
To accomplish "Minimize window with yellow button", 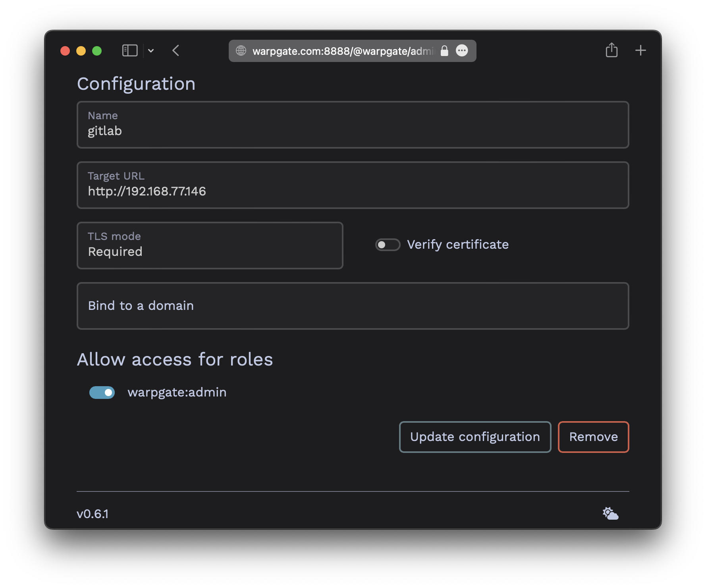I will (x=81, y=51).
